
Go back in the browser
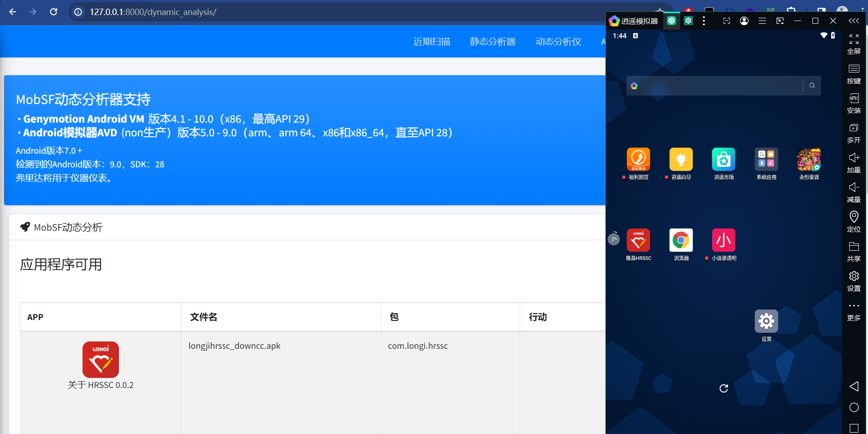point(13,12)
